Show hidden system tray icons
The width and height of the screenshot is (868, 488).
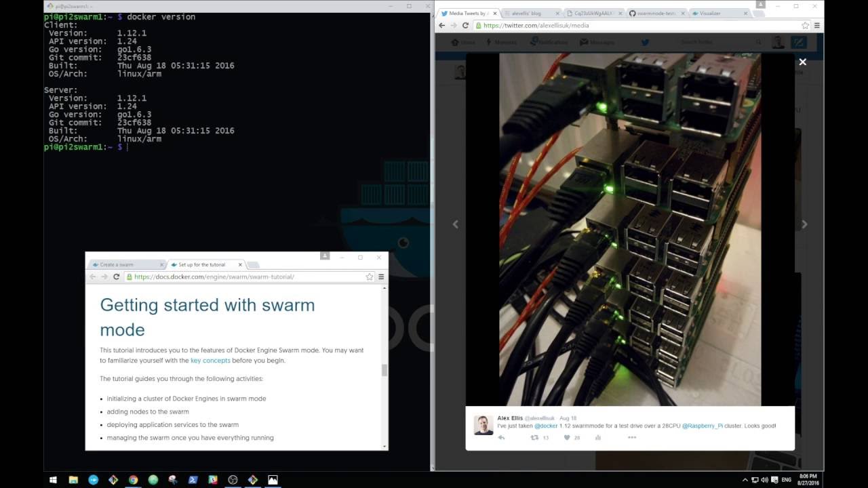click(745, 480)
